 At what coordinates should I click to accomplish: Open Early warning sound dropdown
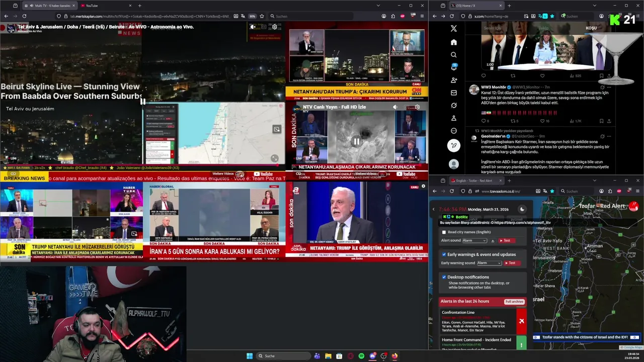[489, 263]
